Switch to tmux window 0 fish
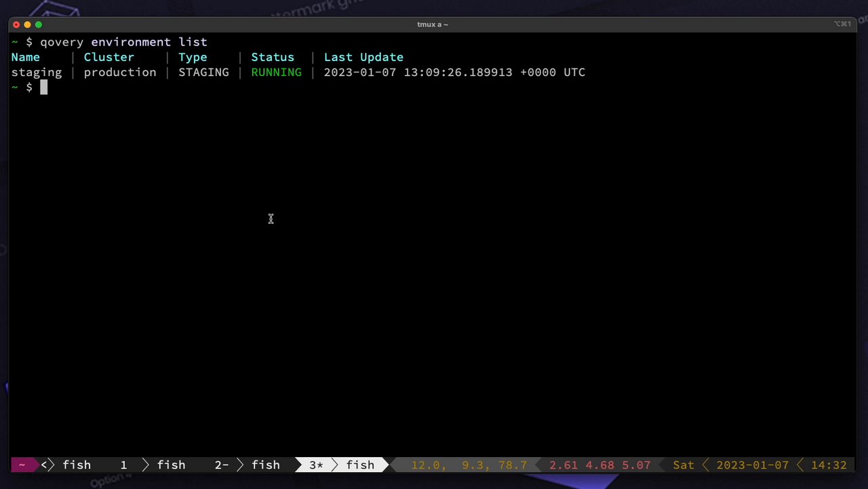The image size is (868, 489). point(66,465)
